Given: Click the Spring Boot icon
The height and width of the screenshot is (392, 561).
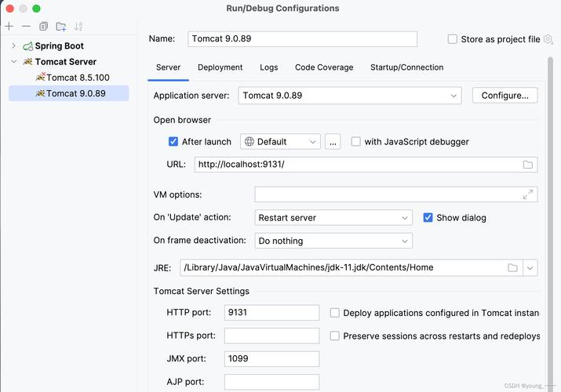Looking at the screenshot, I should (x=27, y=46).
